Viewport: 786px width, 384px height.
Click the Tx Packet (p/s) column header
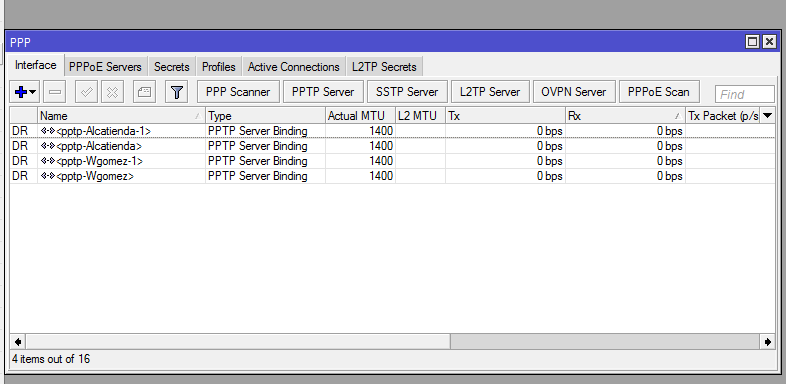pyautogui.click(x=723, y=116)
